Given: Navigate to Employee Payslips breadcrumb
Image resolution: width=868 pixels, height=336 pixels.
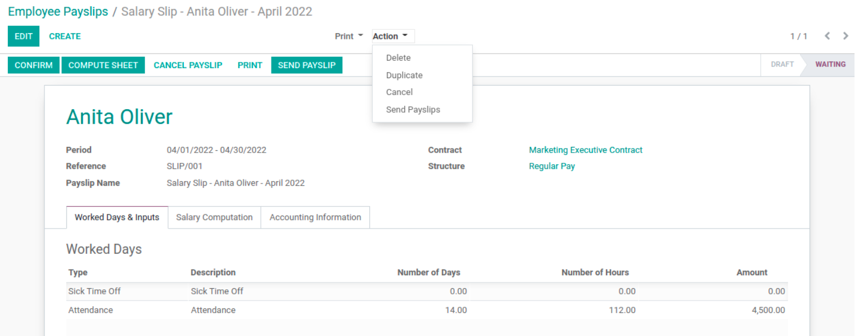Looking at the screenshot, I should [58, 12].
